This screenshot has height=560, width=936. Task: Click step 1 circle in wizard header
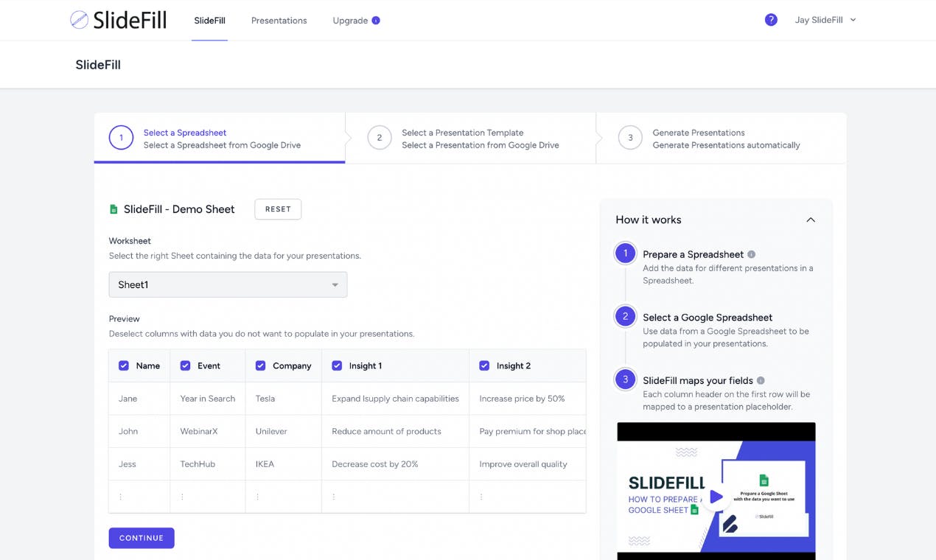[x=121, y=138]
